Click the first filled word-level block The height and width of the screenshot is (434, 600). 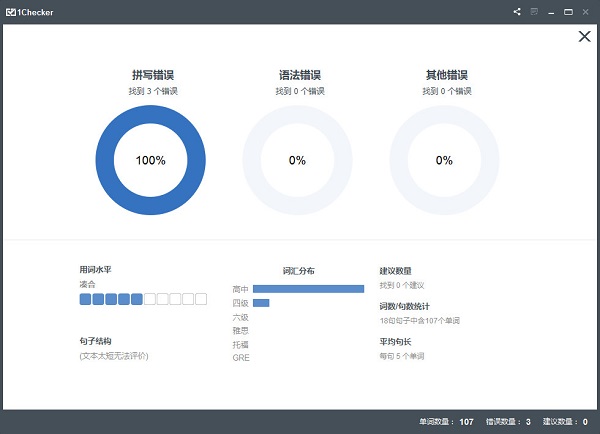click(x=85, y=299)
